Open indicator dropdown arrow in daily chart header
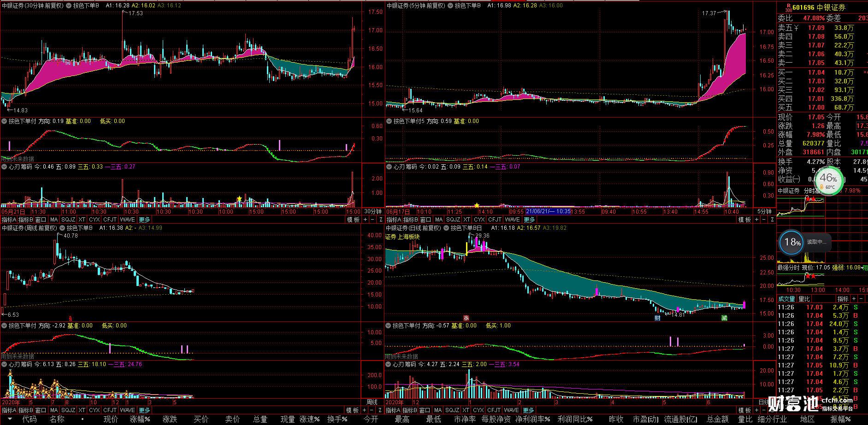This screenshot has height=425, width=868. click(446, 228)
